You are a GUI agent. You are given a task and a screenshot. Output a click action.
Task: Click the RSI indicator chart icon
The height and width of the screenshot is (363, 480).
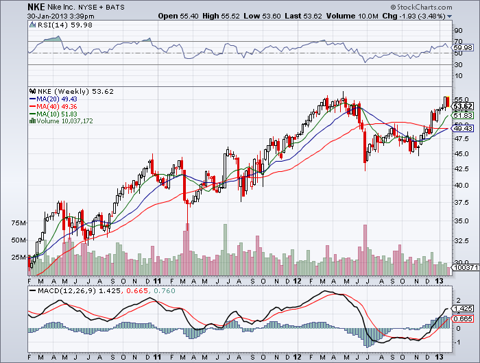coord(32,25)
